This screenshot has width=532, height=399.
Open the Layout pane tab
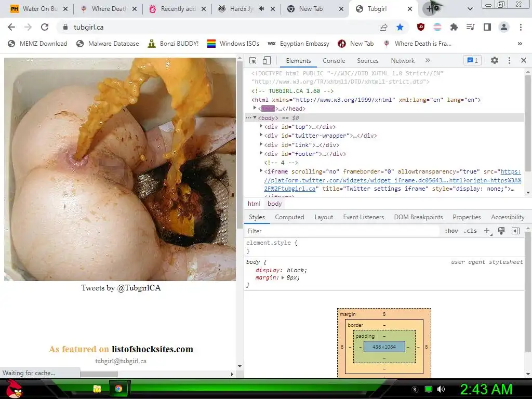[324, 217]
